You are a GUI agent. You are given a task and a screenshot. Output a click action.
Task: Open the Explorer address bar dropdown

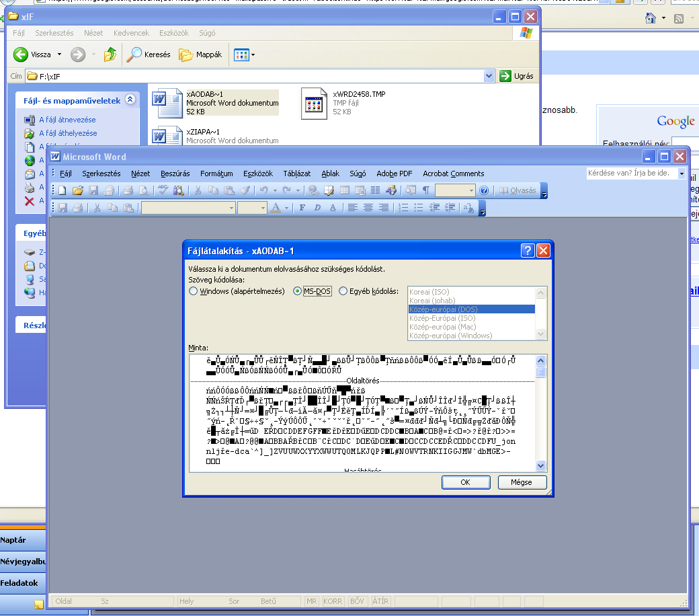[489, 76]
